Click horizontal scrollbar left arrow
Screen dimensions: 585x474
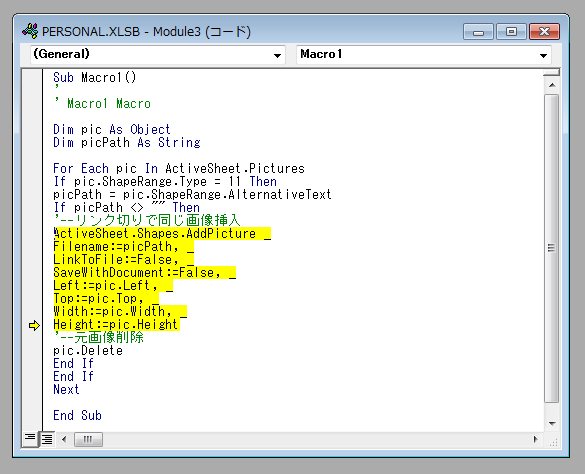pos(64,439)
